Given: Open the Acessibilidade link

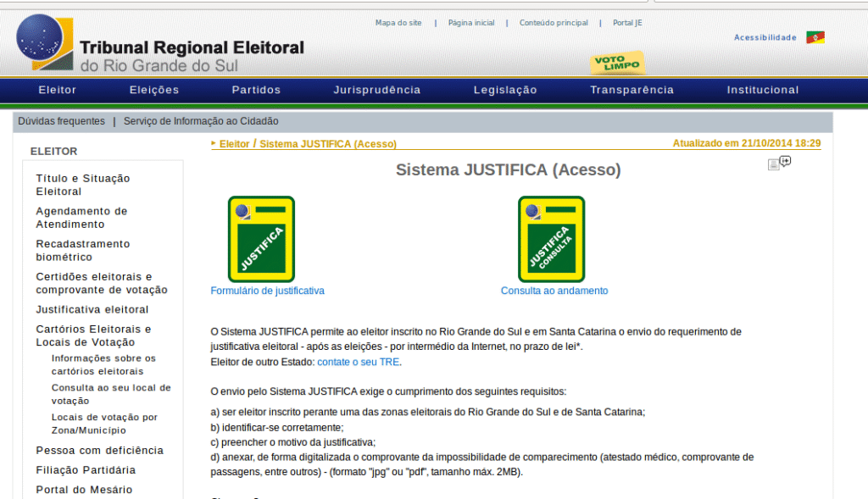Looking at the screenshot, I should click(x=765, y=37).
